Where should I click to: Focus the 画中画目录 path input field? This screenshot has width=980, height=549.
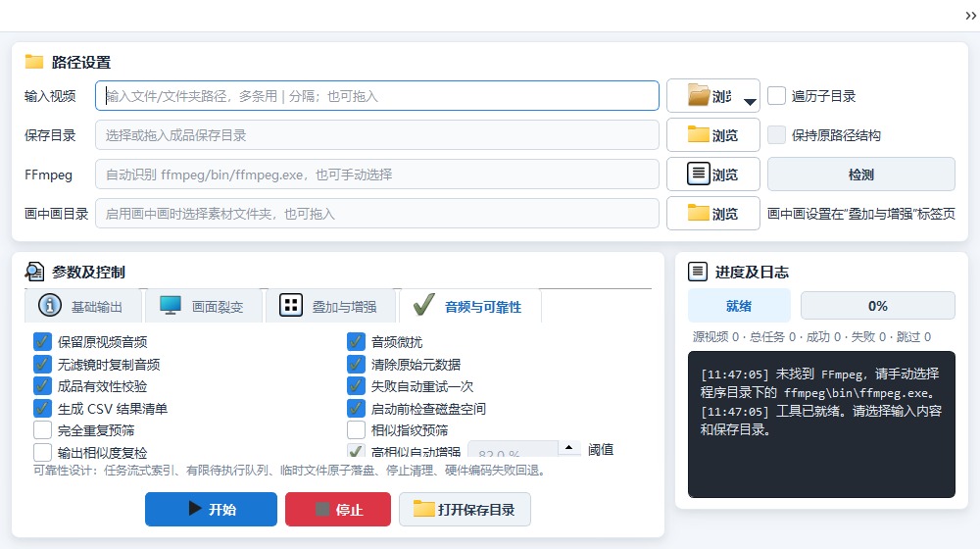tap(377, 213)
